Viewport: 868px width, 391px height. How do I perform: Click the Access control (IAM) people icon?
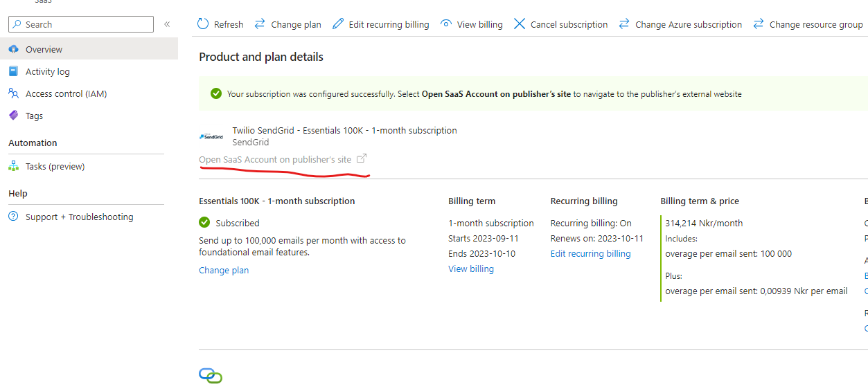tap(13, 93)
